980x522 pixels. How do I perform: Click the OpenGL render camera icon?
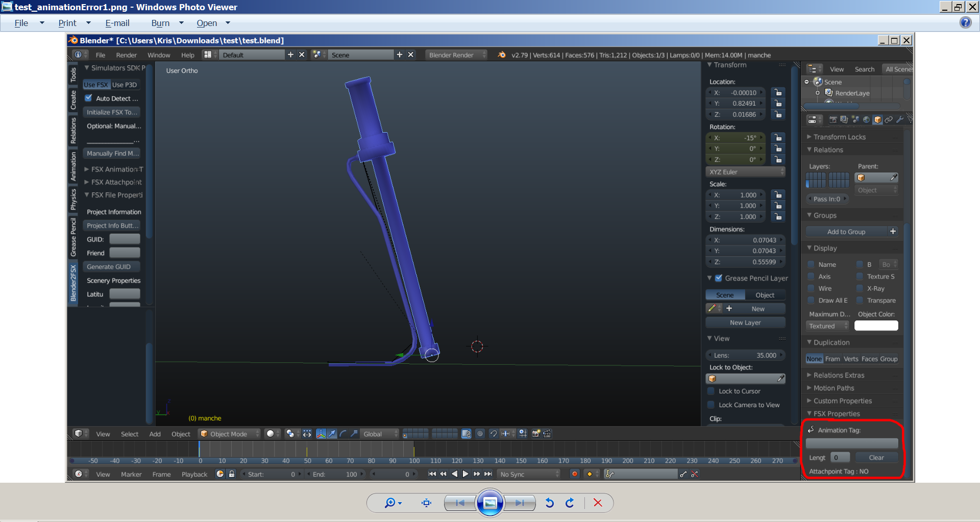(x=536, y=434)
